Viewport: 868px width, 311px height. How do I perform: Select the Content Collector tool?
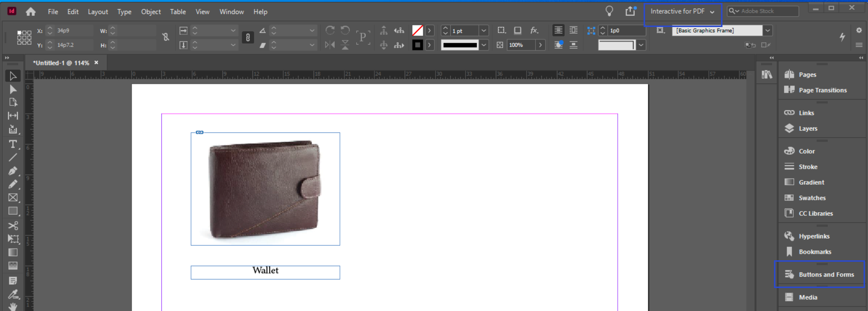(13, 129)
